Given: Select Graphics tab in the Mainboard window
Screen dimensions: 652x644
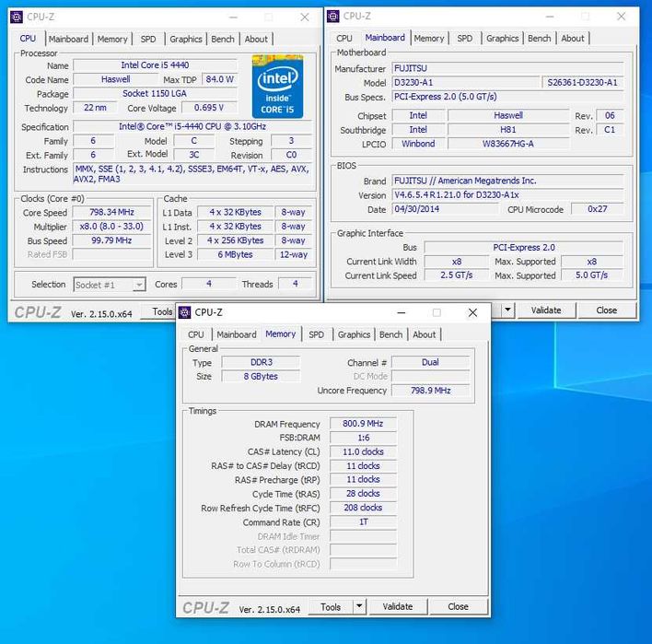Looking at the screenshot, I should 502,39.
